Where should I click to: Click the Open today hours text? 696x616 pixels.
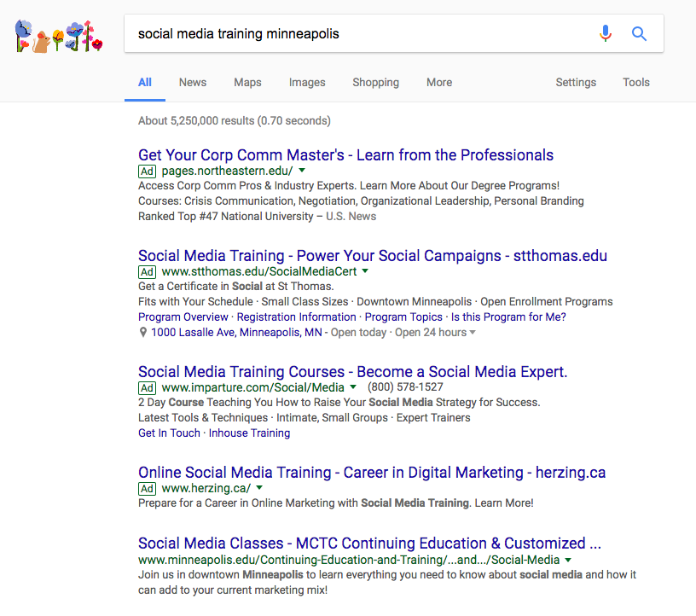pyautogui.click(x=358, y=332)
